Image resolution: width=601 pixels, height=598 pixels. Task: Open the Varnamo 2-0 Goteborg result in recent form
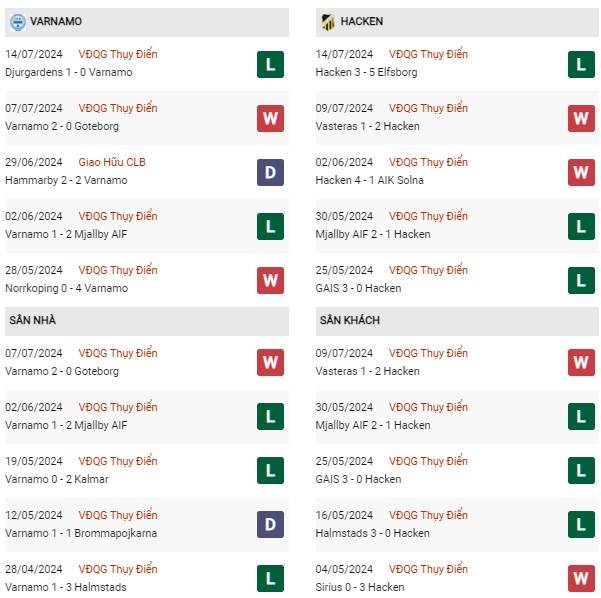point(62,126)
